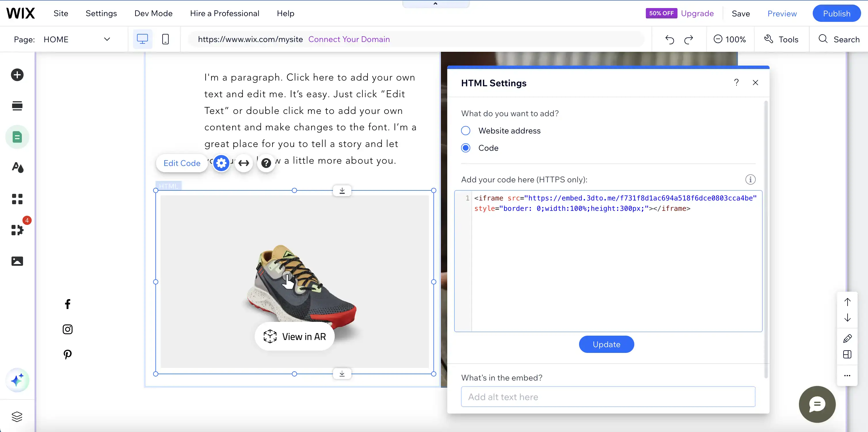
Task: Click the Add elements plus icon
Action: (x=16, y=74)
